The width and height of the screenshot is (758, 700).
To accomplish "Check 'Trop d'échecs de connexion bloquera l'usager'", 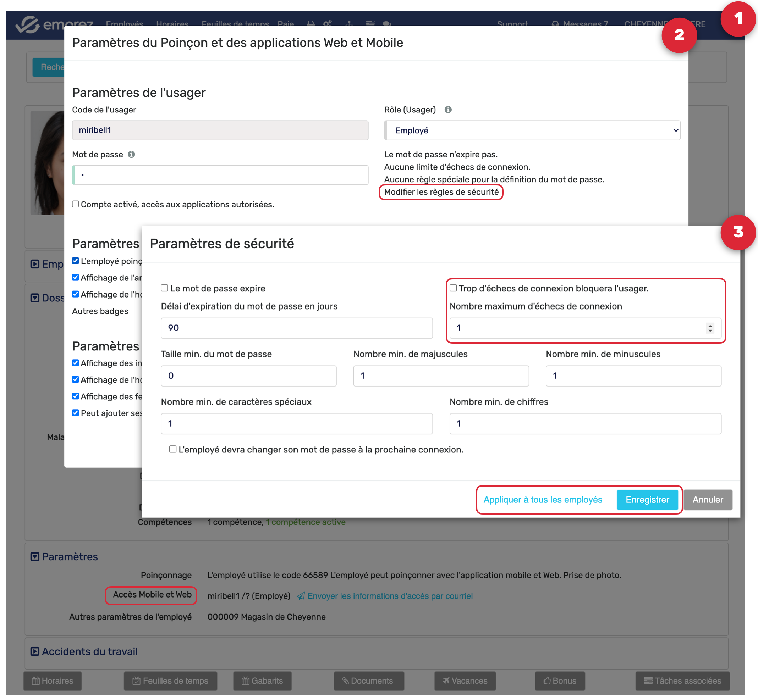I will tap(453, 288).
